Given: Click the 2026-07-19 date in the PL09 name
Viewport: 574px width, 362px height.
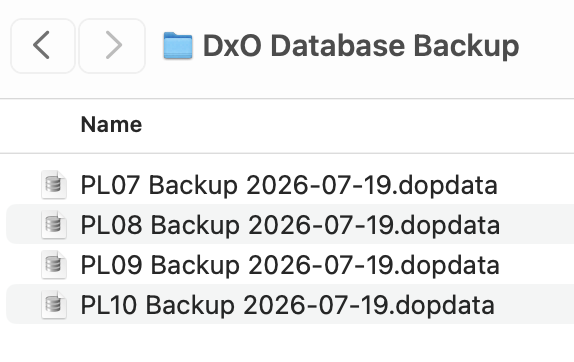Looking at the screenshot, I should pos(322,265).
